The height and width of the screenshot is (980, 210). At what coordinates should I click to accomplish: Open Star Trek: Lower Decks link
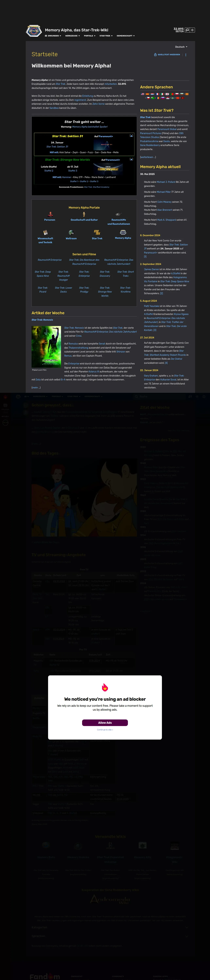coord(63,290)
